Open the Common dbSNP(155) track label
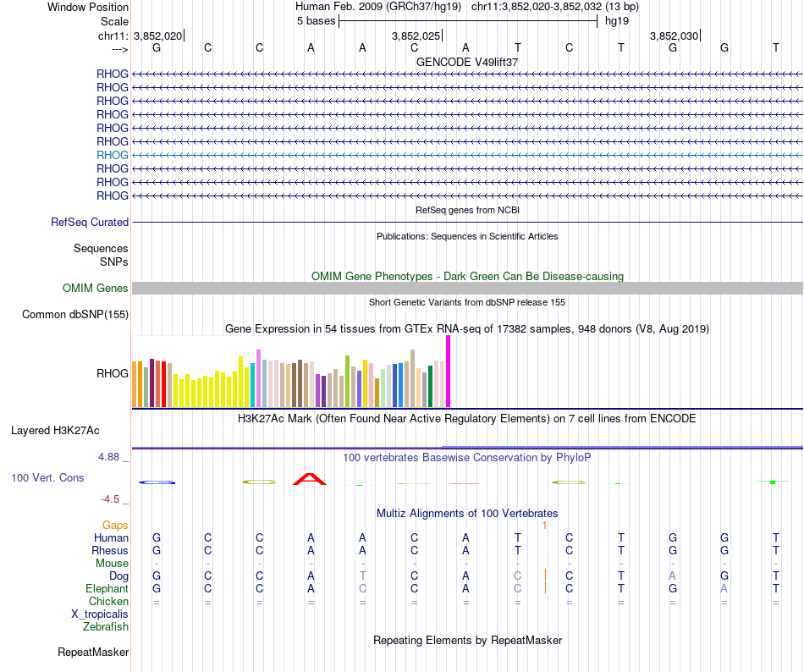 coord(75,314)
